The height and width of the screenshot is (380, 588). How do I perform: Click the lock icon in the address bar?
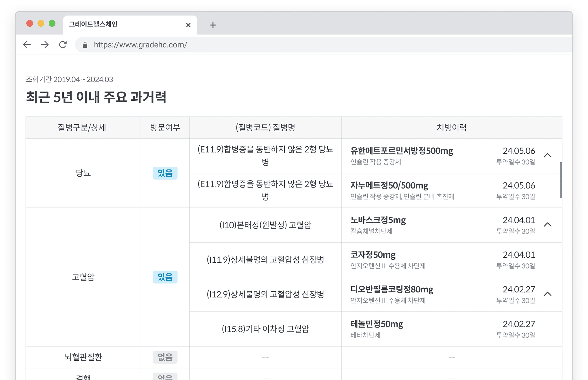point(85,45)
